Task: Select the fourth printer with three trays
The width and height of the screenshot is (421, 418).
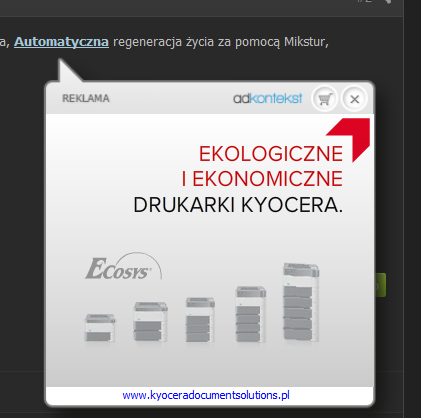Action: click(251, 314)
